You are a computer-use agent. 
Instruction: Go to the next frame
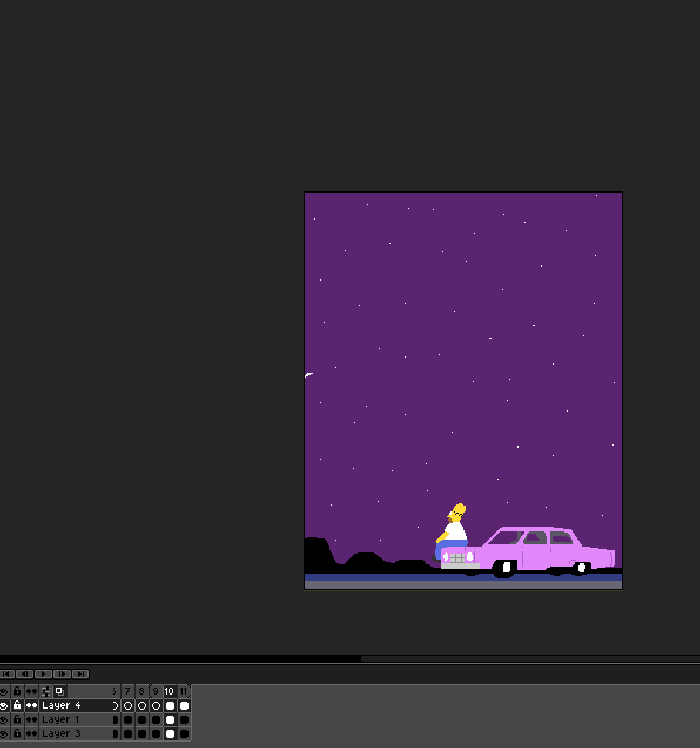pyautogui.click(x=62, y=674)
